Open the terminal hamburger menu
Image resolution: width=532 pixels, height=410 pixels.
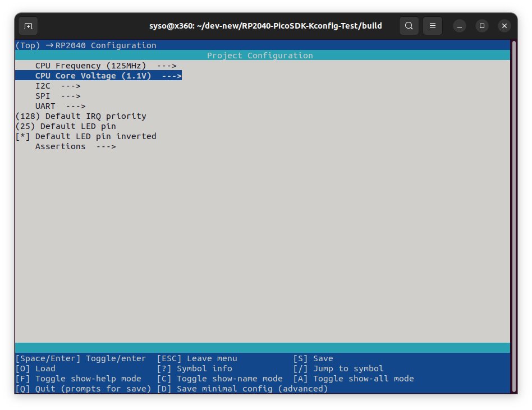pos(432,26)
